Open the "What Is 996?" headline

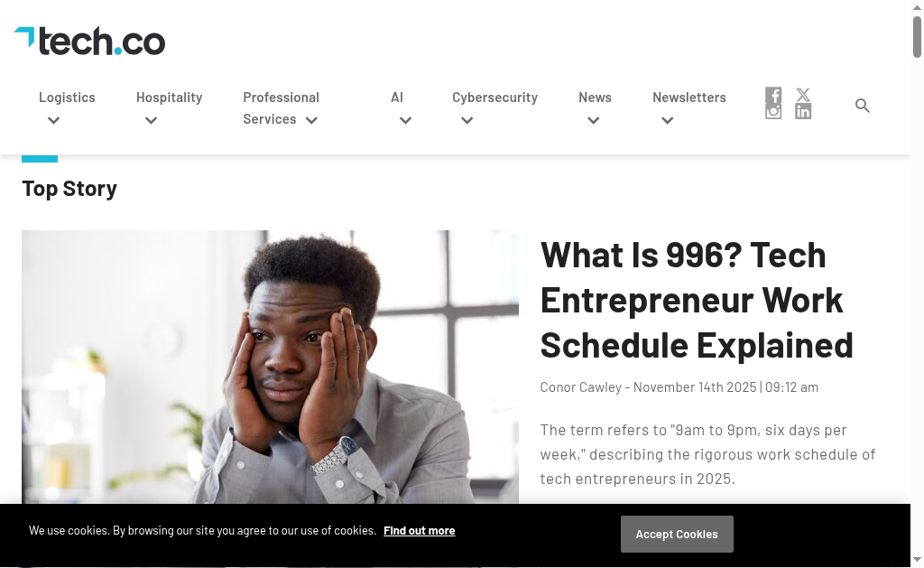[696, 300]
